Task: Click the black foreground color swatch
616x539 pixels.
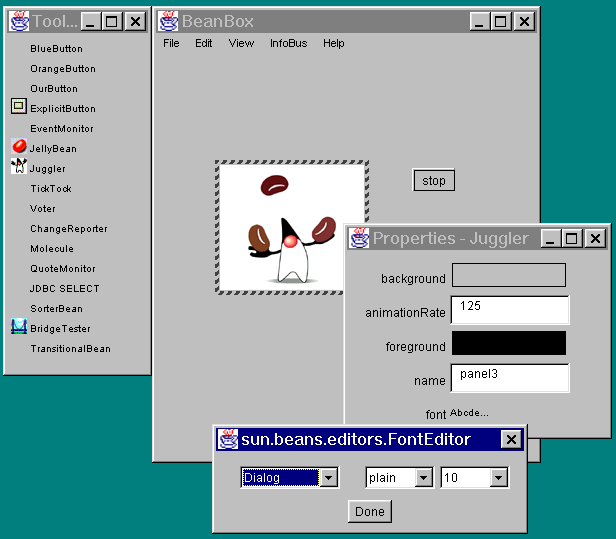Action: point(509,343)
